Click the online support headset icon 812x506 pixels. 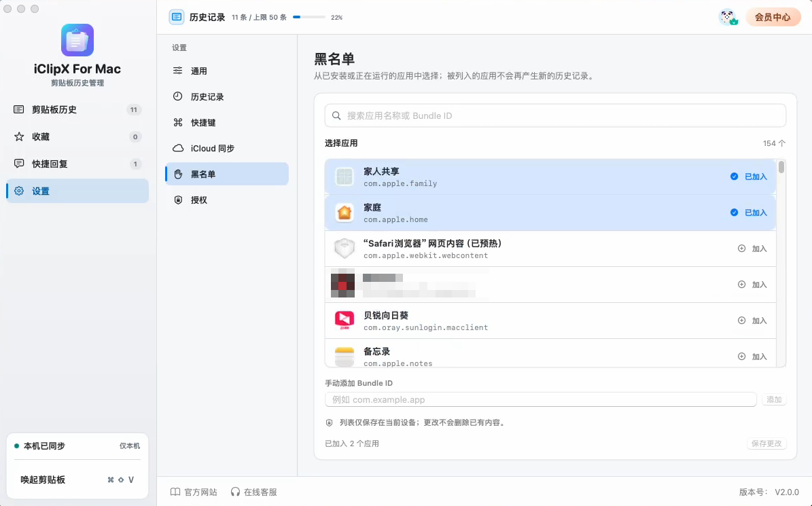click(236, 492)
